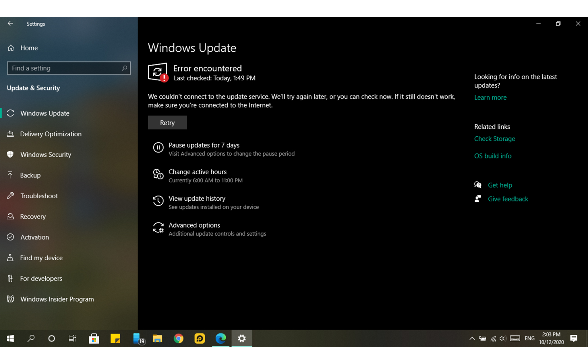Go to Settings Home
The height and width of the screenshot is (364, 588).
(29, 48)
